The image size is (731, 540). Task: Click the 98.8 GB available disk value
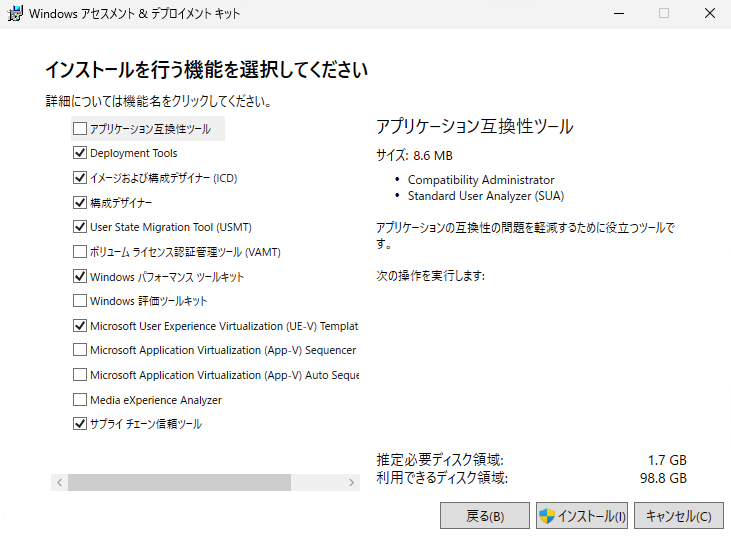(x=663, y=478)
